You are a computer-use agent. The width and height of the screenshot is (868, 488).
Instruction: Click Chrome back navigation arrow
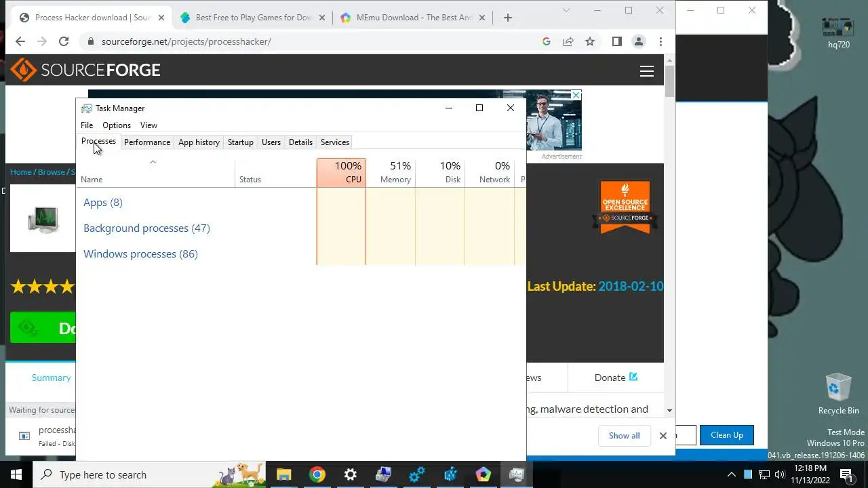click(x=20, y=41)
